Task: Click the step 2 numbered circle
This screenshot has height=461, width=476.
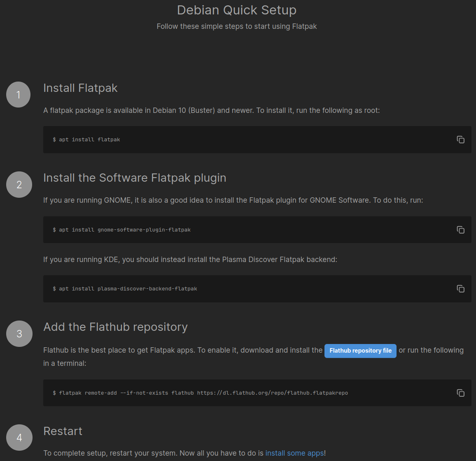Action: 19,185
